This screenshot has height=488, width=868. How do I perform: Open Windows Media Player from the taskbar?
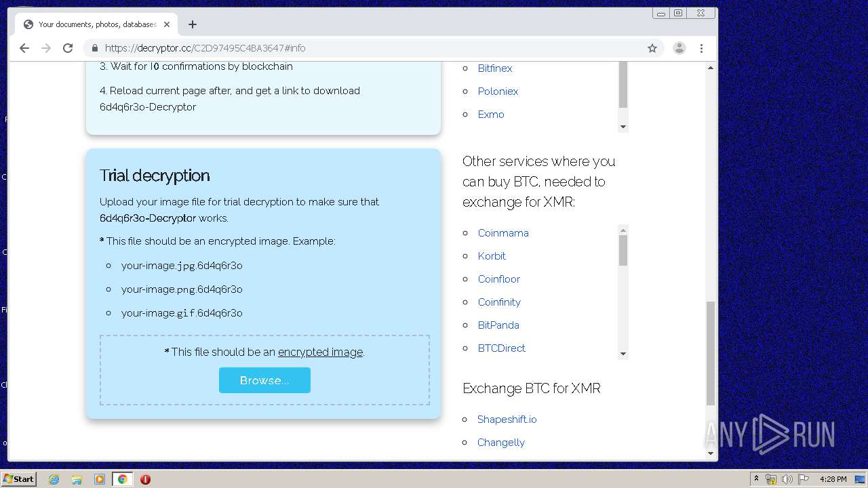[x=100, y=479]
